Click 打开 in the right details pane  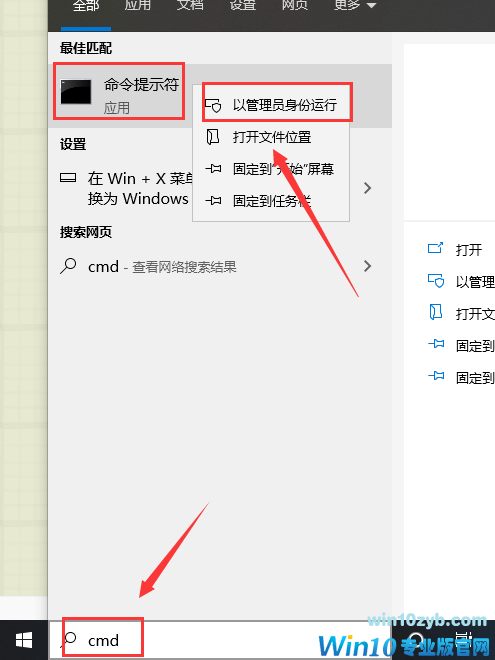(x=468, y=250)
